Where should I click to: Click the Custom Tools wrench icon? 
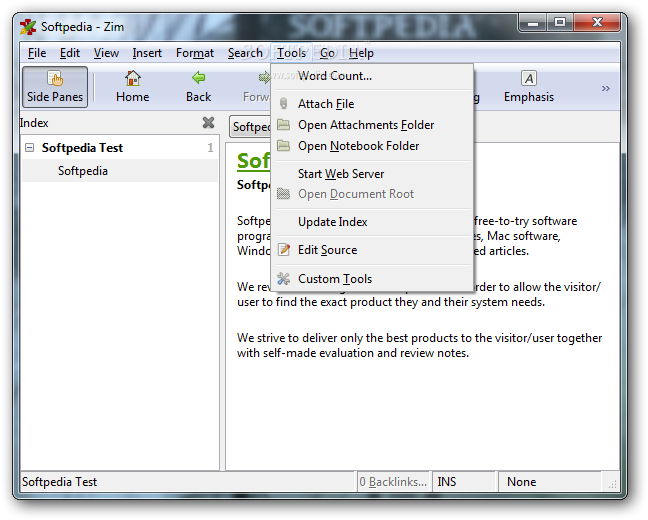[284, 279]
